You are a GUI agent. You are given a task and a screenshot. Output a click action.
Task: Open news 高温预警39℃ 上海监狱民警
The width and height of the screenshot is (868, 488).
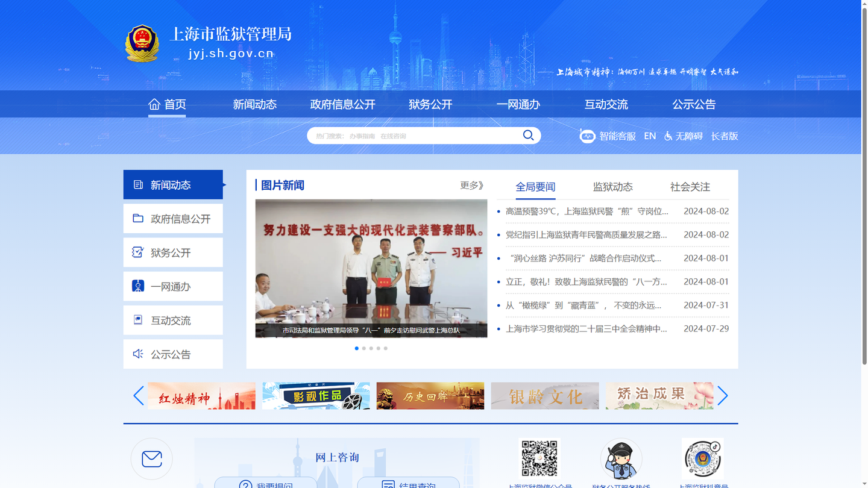coord(587,211)
